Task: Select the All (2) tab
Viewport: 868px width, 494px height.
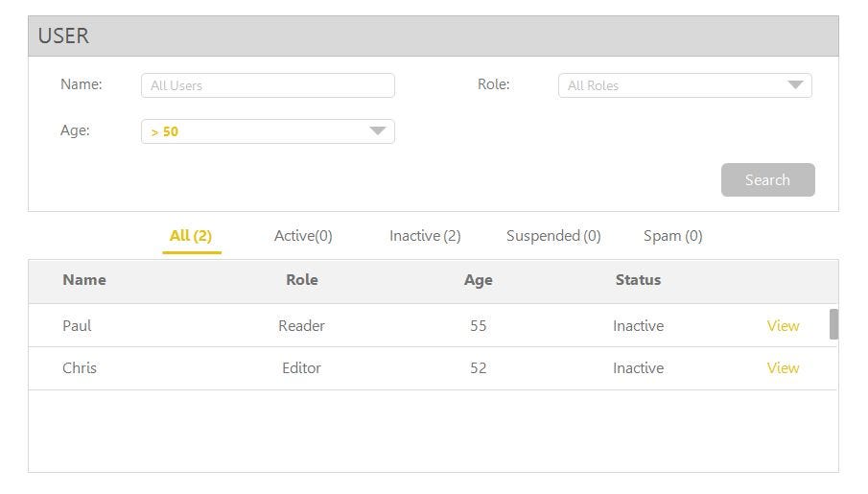Action: coord(191,236)
